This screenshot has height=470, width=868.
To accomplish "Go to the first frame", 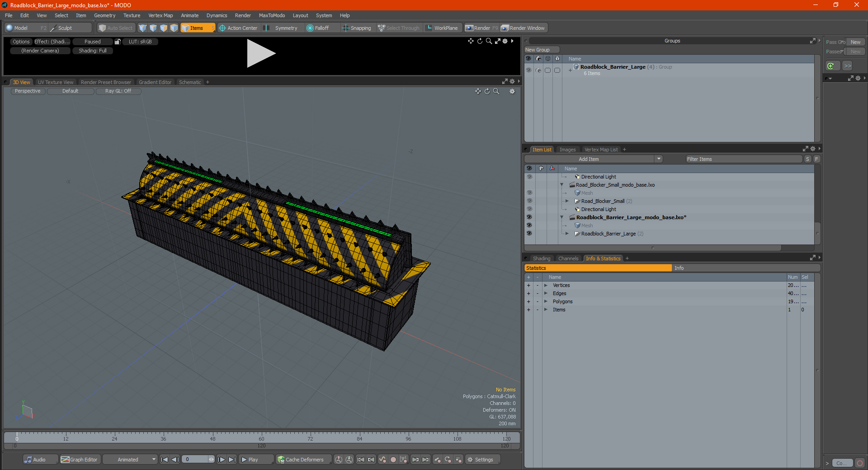I will coord(165,460).
